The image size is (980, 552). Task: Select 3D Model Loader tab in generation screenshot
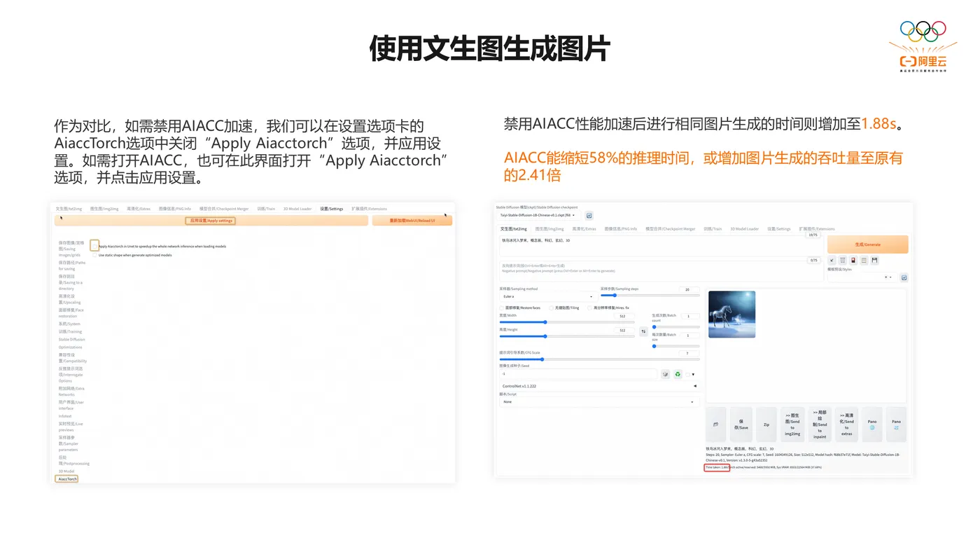click(x=744, y=228)
